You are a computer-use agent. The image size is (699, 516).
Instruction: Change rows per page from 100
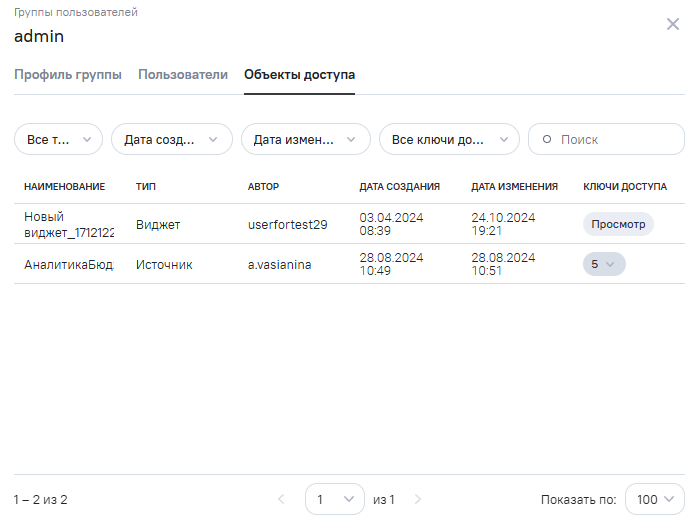point(654,499)
